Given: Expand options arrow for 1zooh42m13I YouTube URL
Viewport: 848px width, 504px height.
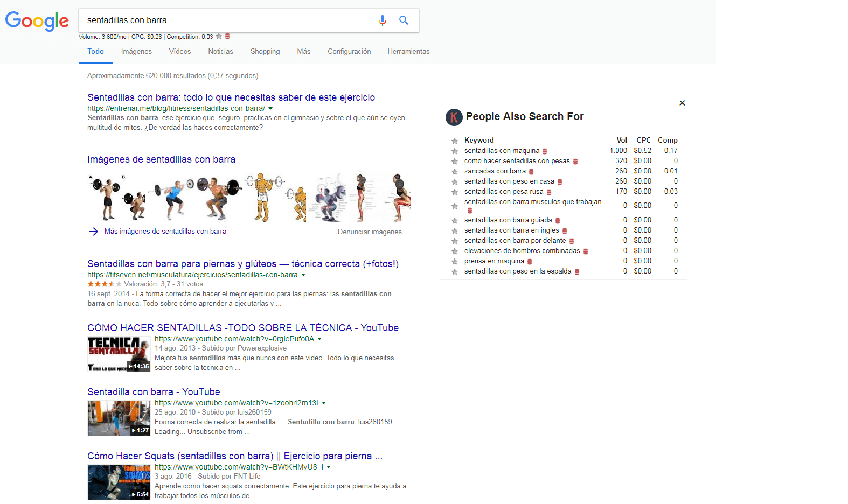Looking at the screenshot, I should click(324, 403).
